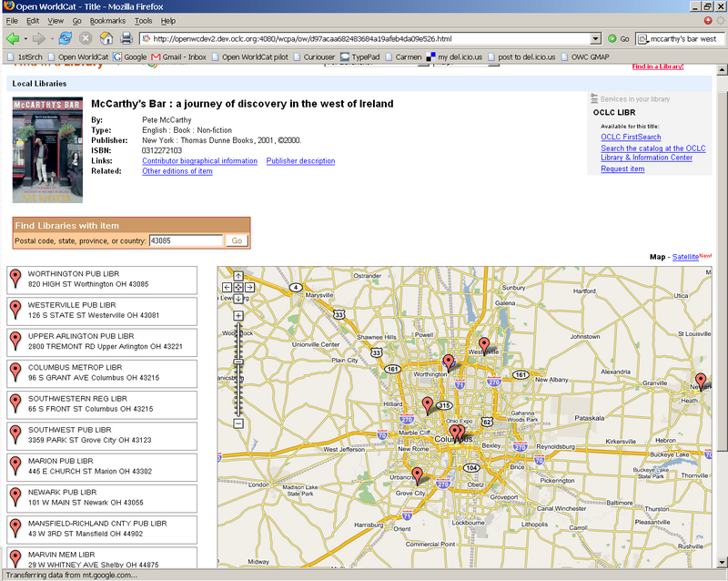Print the page with the printer icon
The width and height of the screenshot is (728, 581).
[x=126, y=38]
